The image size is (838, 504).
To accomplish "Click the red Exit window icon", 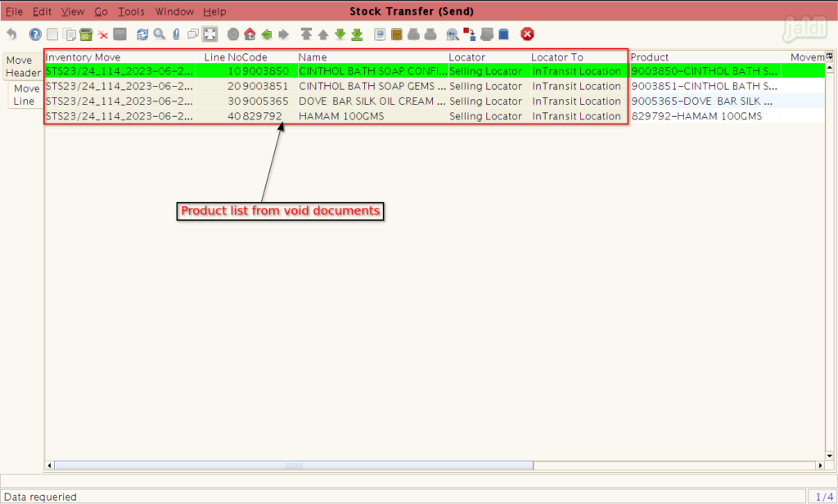I will [x=527, y=34].
